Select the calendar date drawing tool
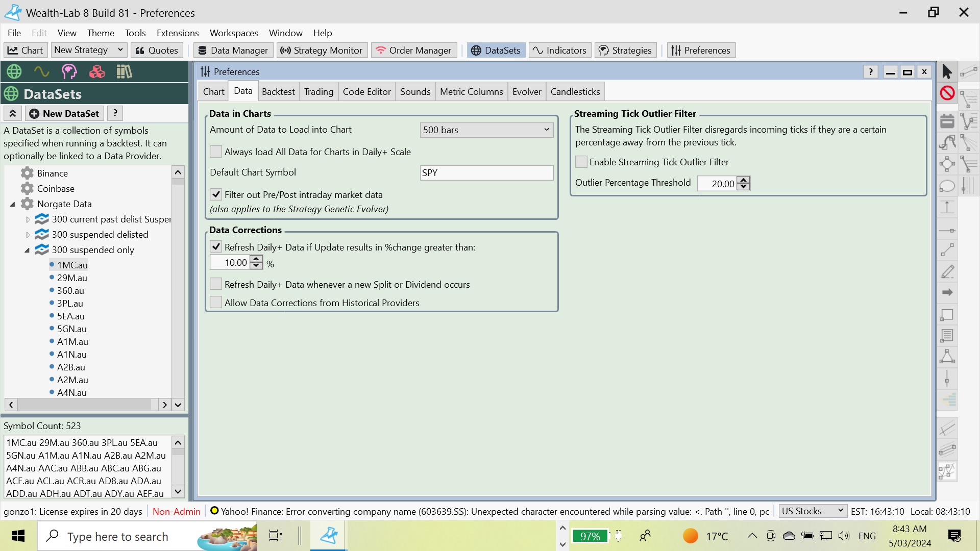 (947, 121)
